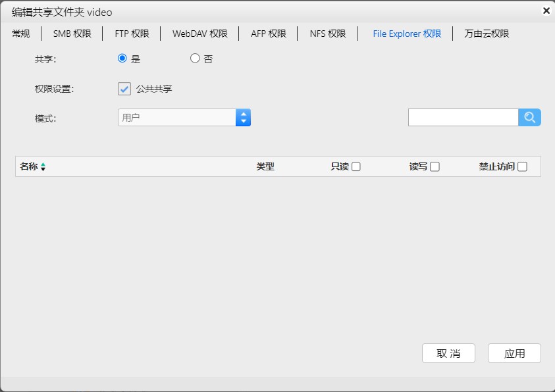Check the 读写 column checkbox
Screen dimensions: 555x392
pyautogui.click(x=435, y=167)
